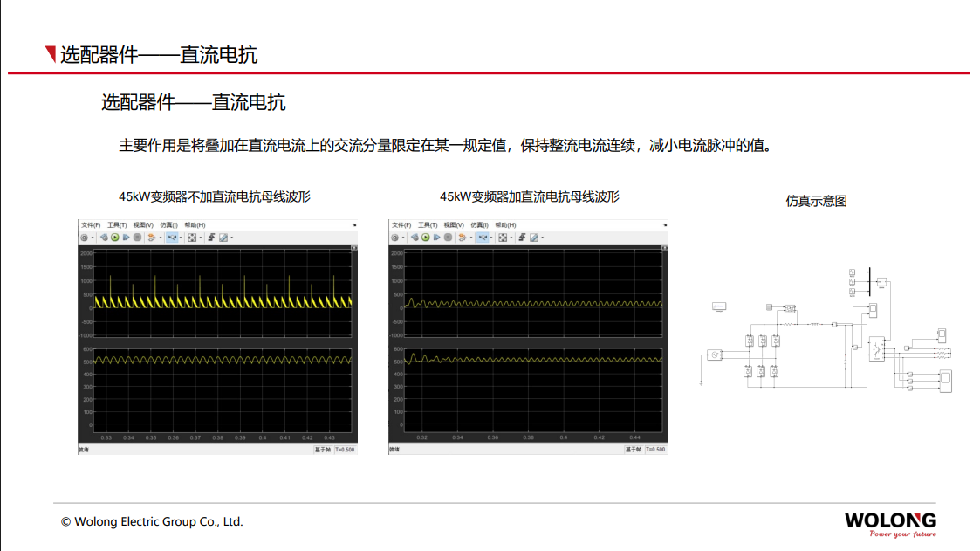Open 仿真(I) menu in right scope window
This screenshot has width=980, height=551.
click(480, 224)
